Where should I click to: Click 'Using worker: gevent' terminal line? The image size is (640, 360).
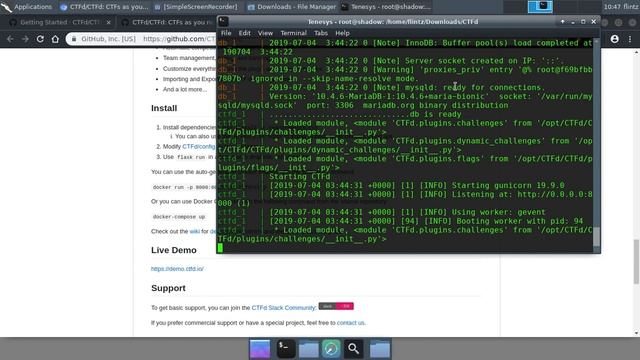[498, 212]
